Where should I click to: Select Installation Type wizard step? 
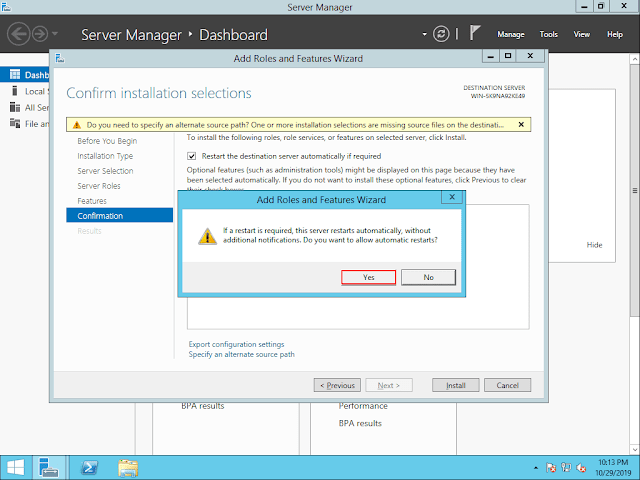[105, 156]
